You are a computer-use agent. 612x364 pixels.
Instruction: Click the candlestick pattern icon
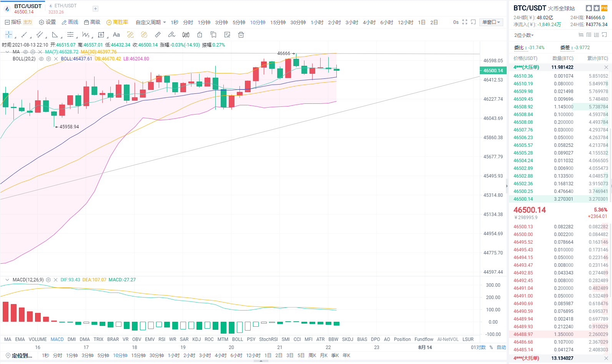click(x=186, y=35)
